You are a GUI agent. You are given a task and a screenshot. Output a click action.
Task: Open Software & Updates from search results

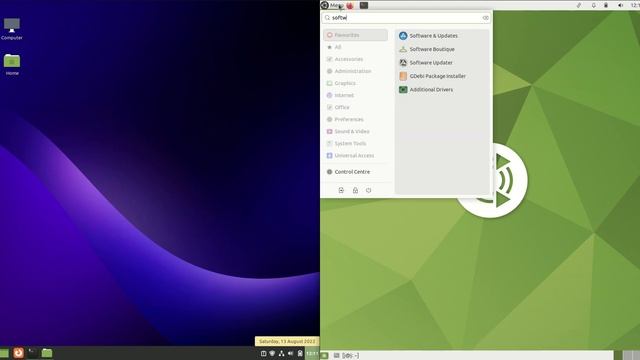pos(442,36)
